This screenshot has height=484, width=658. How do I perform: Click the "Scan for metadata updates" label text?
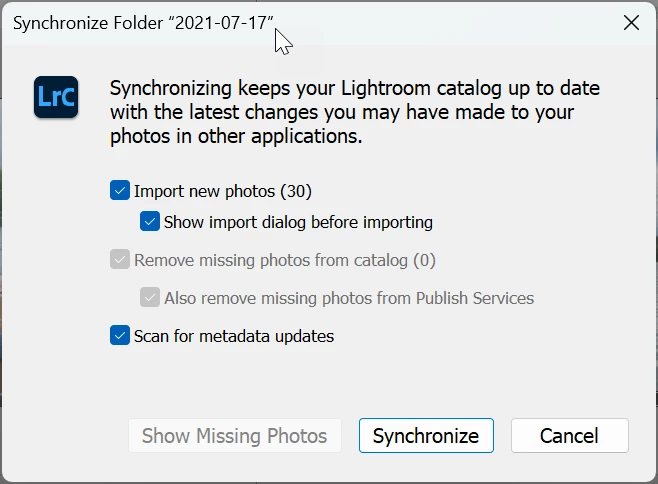(234, 336)
